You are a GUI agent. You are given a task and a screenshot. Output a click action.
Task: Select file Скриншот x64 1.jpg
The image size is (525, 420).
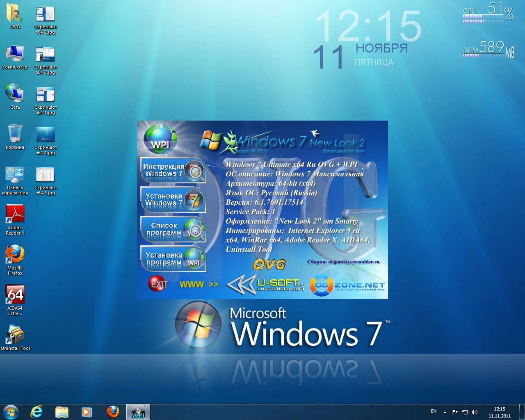[x=46, y=101]
